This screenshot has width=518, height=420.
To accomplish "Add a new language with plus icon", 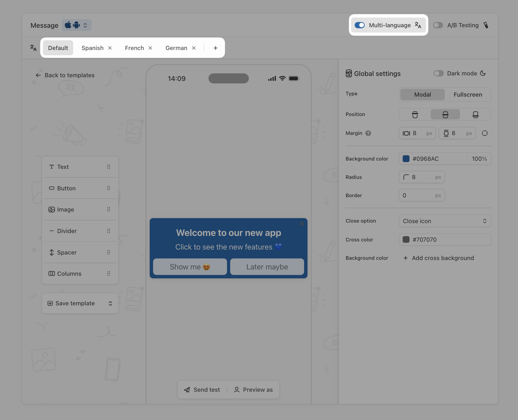I will 215,48.
